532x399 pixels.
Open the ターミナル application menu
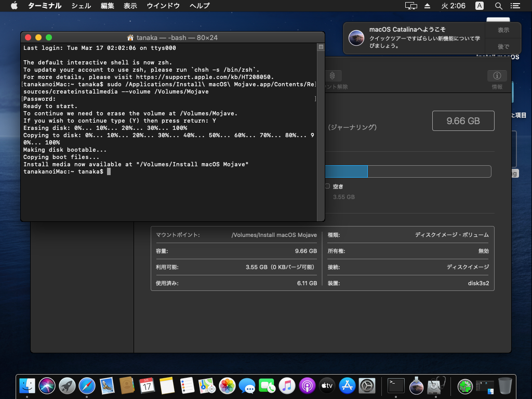45,6
